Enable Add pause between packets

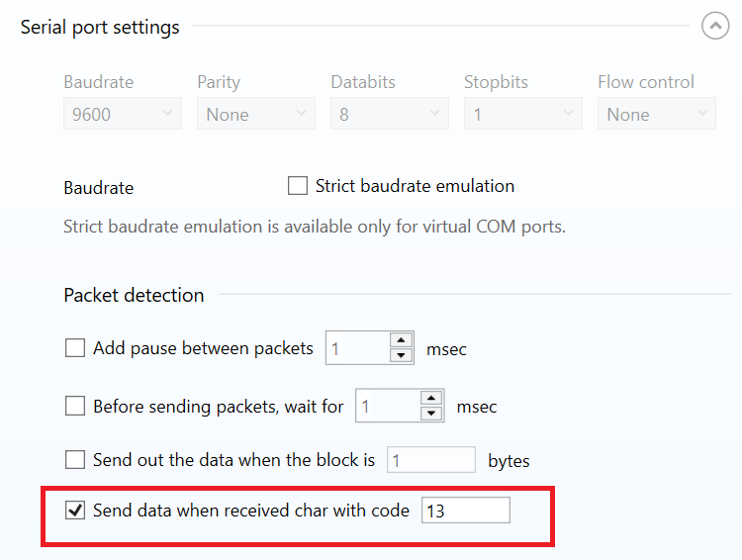pyautogui.click(x=75, y=348)
